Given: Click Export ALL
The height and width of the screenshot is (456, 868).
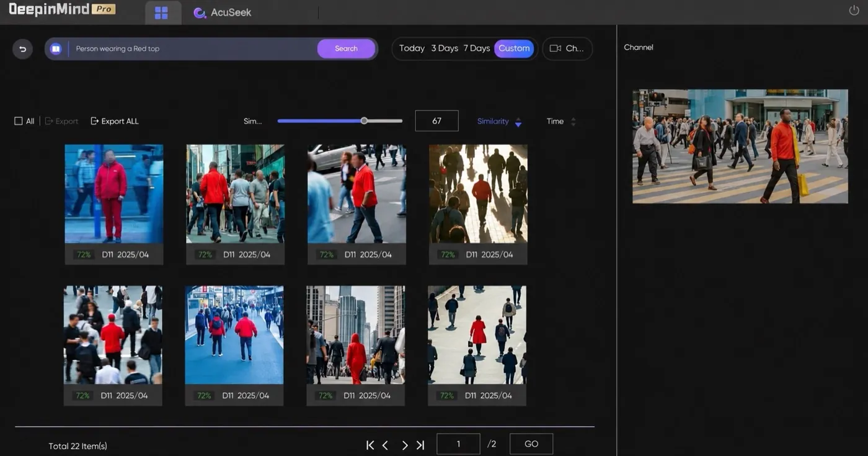Looking at the screenshot, I should point(115,121).
